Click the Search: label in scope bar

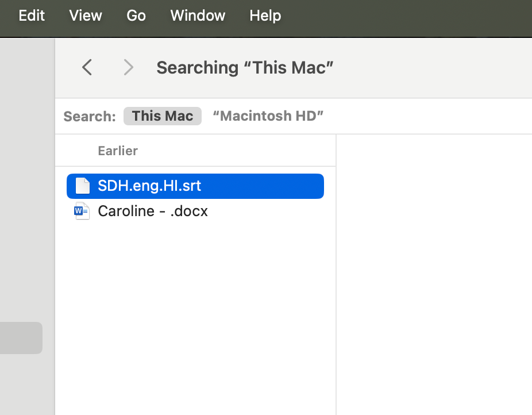tap(90, 117)
